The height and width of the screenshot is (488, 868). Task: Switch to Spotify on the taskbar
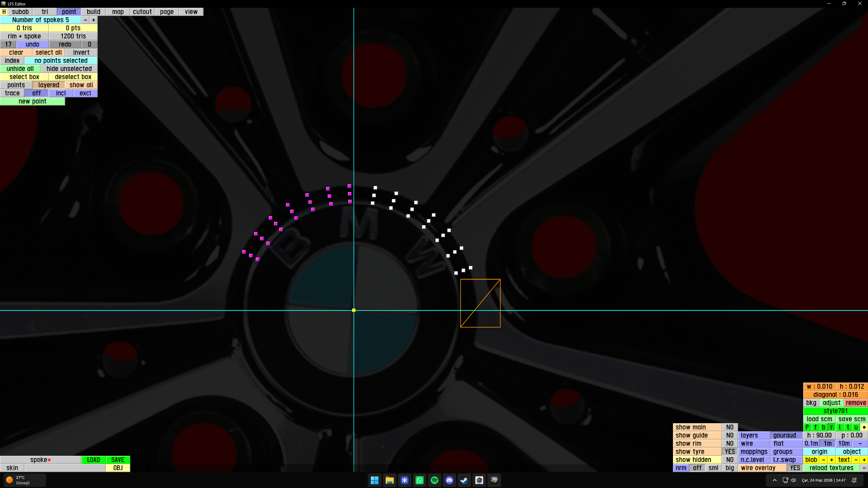[435, 480]
